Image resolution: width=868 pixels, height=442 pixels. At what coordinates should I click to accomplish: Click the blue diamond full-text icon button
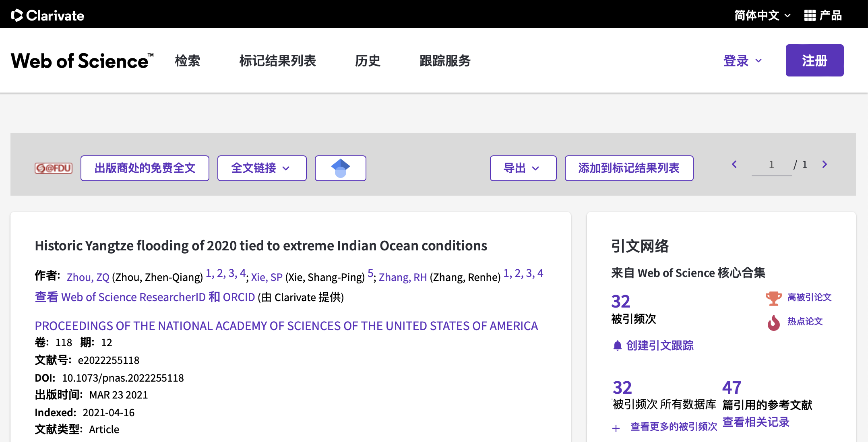[340, 168]
